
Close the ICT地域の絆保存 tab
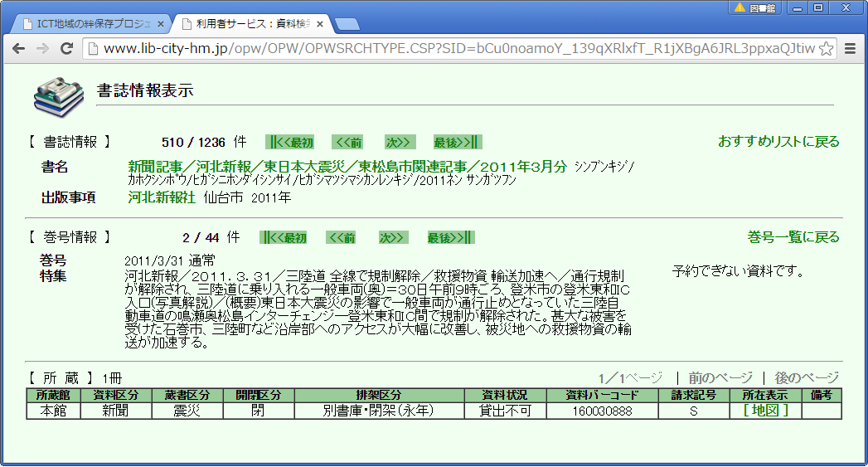tap(161, 23)
